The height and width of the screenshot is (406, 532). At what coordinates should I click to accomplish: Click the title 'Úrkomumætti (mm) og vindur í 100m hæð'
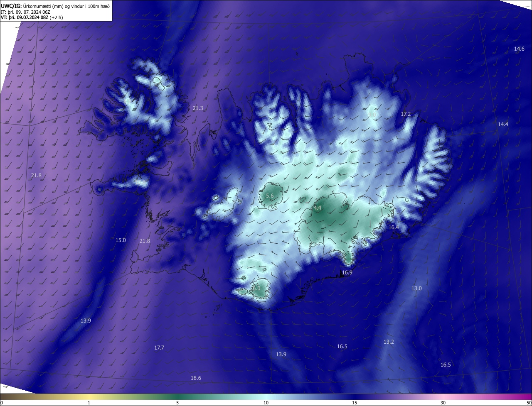pos(66,5)
